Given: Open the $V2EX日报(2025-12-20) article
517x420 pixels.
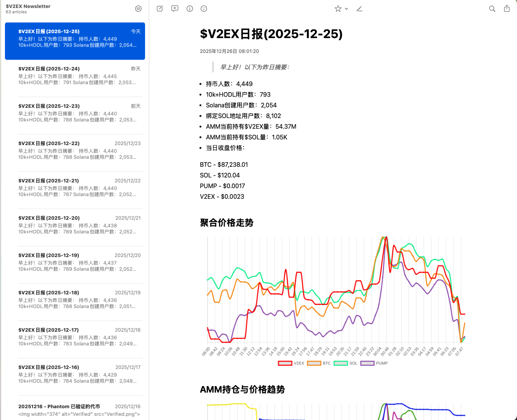Looking at the screenshot, I should [x=75, y=227].
